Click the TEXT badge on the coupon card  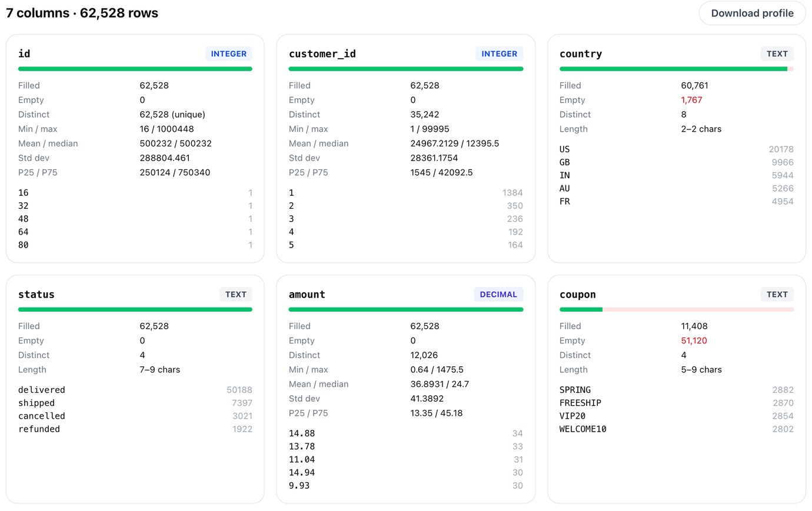coord(777,295)
